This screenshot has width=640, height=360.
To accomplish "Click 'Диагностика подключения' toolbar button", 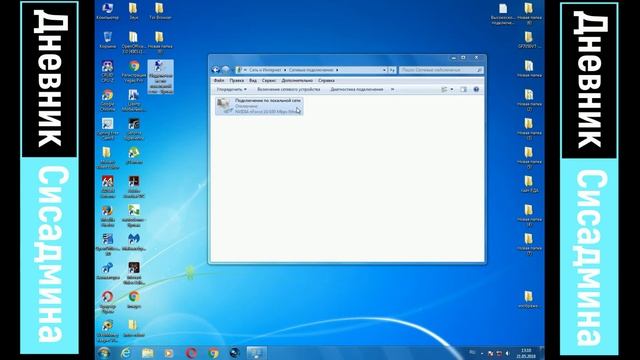I will pyautogui.click(x=357, y=89).
